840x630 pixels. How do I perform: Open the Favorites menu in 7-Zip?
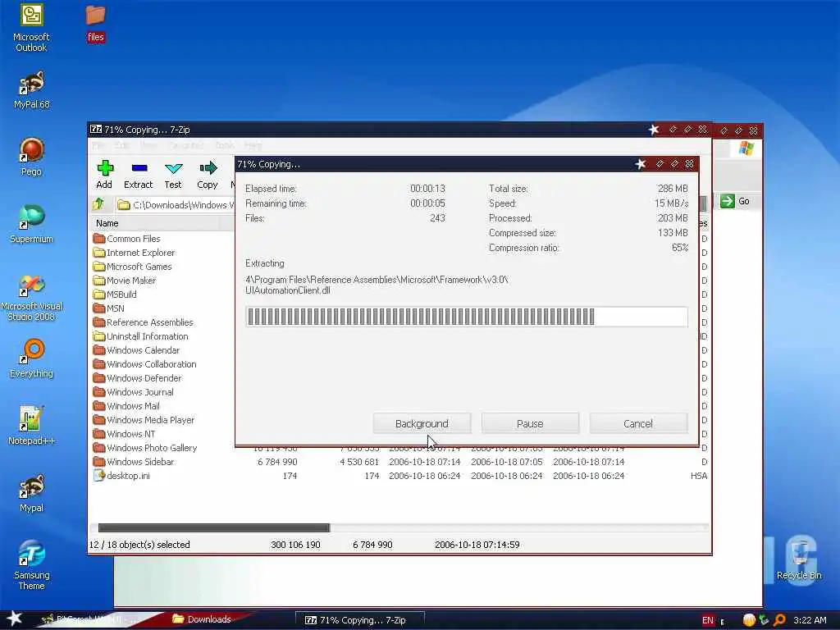point(186,145)
